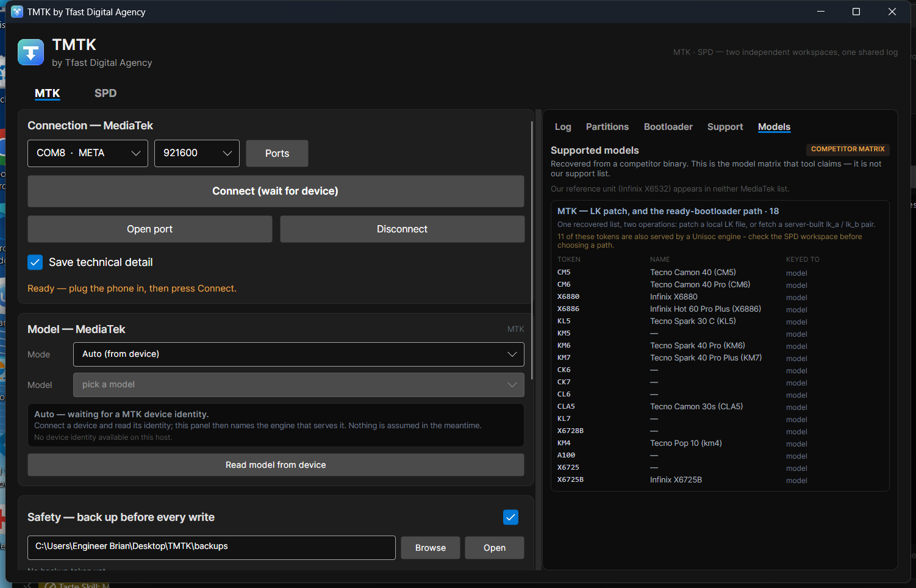Click the left panel vertical scrollbar
The width and height of the screenshot is (916, 588).
[x=532, y=250]
